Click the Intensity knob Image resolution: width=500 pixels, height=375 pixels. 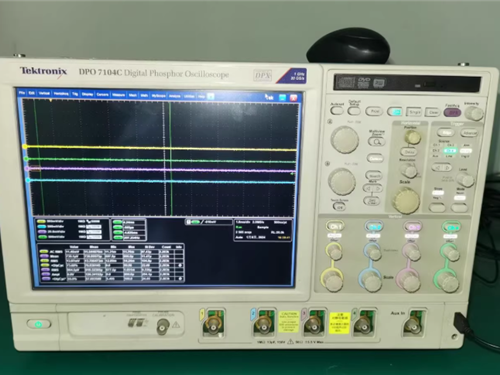(474, 114)
